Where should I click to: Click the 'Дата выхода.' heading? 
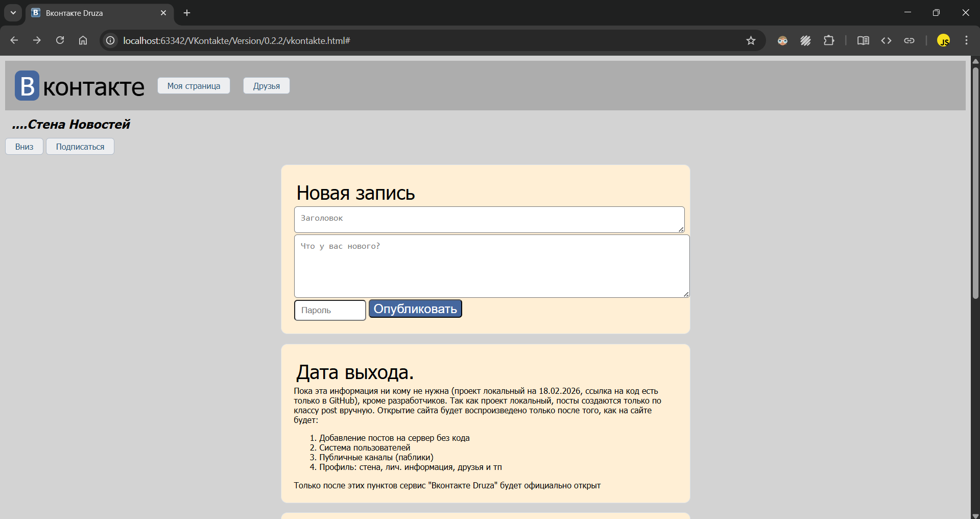[x=355, y=372]
